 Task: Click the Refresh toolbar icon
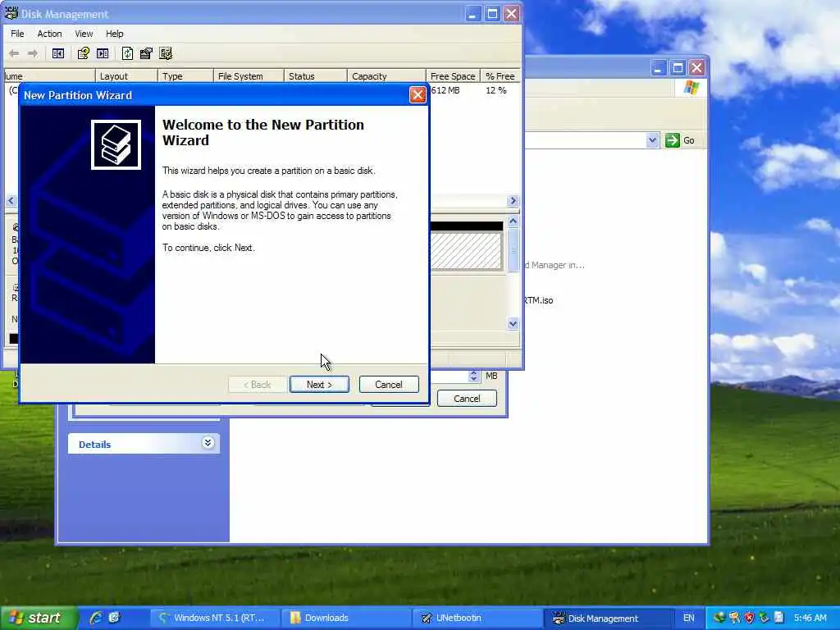[x=127, y=53]
